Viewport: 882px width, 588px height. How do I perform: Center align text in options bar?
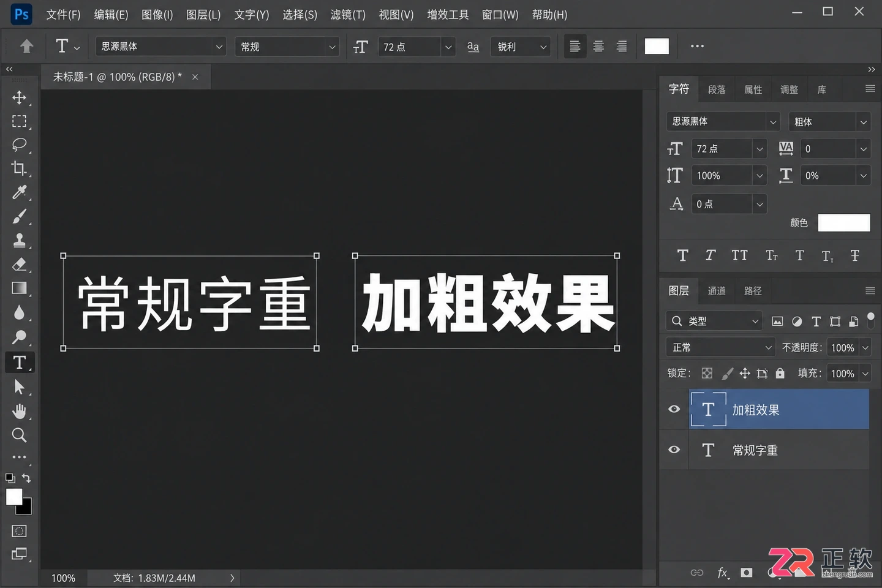(x=598, y=47)
